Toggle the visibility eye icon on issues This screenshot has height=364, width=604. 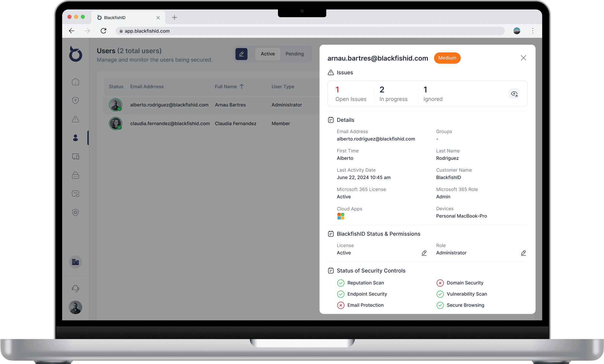pyautogui.click(x=514, y=94)
